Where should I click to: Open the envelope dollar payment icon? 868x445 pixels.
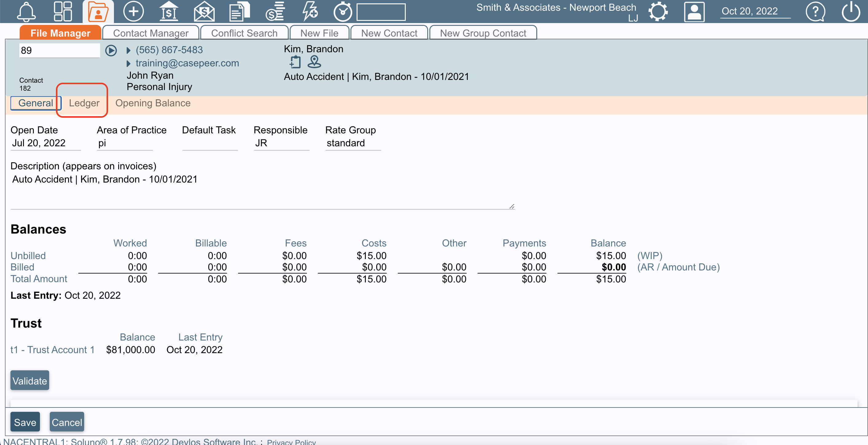tap(204, 12)
